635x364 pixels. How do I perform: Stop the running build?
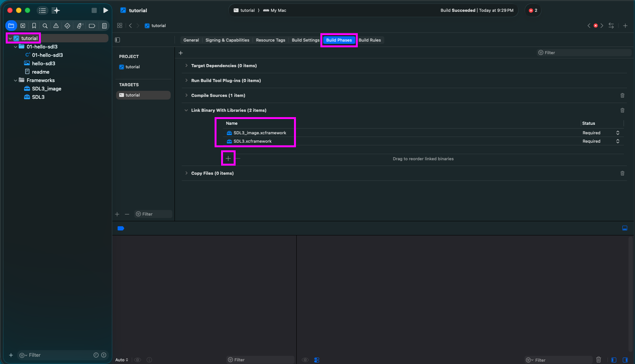[x=94, y=10]
